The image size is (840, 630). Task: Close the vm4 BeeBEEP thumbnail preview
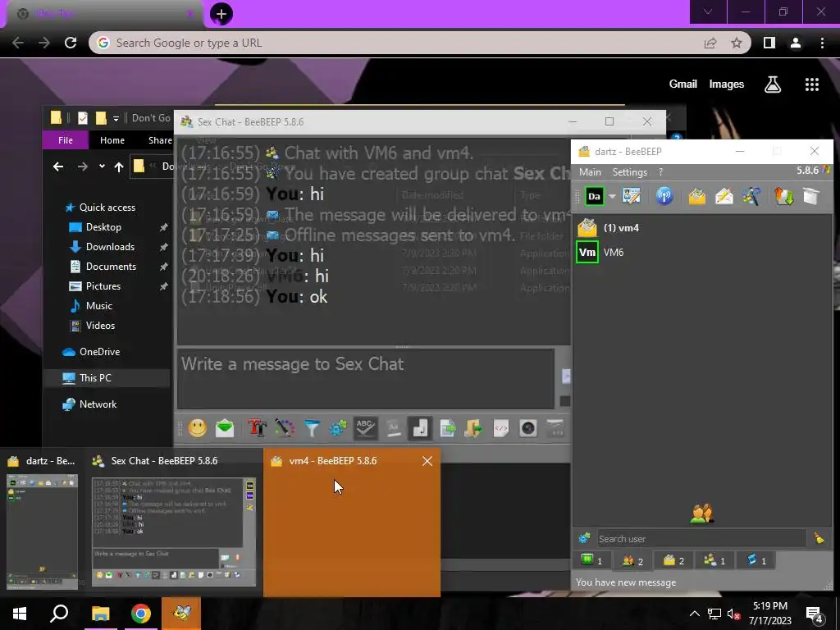pyautogui.click(x=427, y=461)
